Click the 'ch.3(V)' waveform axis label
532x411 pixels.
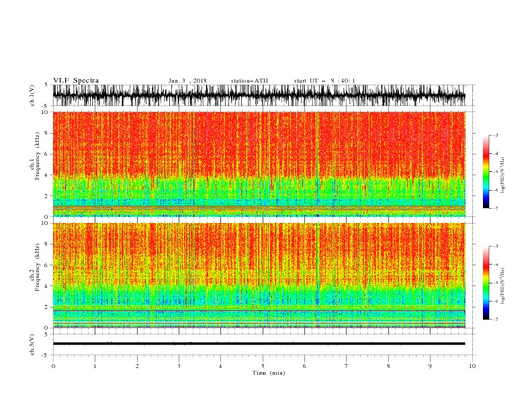click(x=32, y=345)
